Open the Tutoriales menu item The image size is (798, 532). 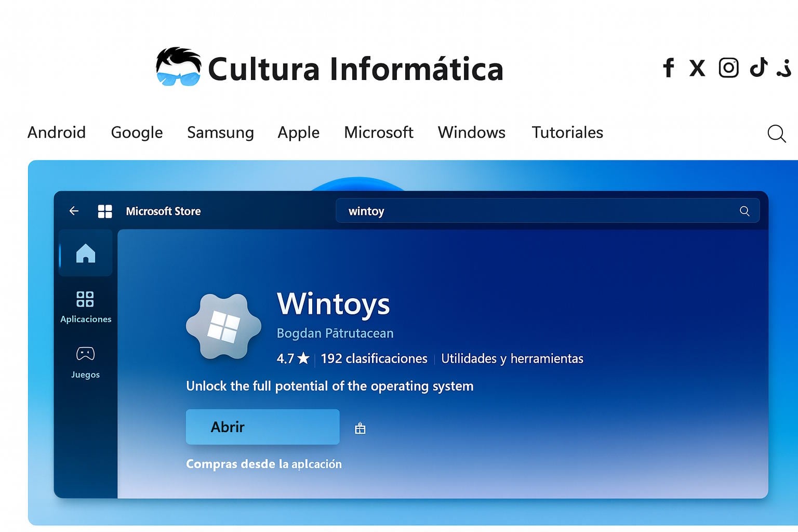[567, 132]
